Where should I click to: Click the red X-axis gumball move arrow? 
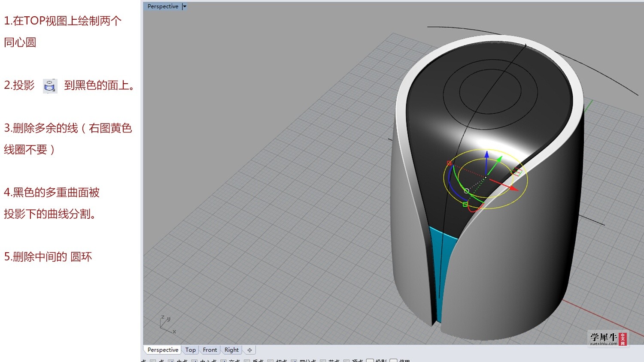tap(512, 188)
